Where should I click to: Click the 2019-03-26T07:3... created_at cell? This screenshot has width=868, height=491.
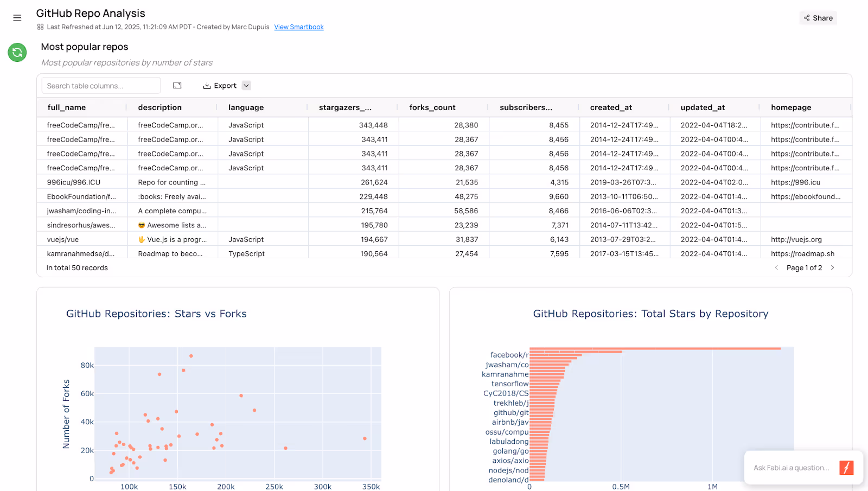click(x=625, y=182)
